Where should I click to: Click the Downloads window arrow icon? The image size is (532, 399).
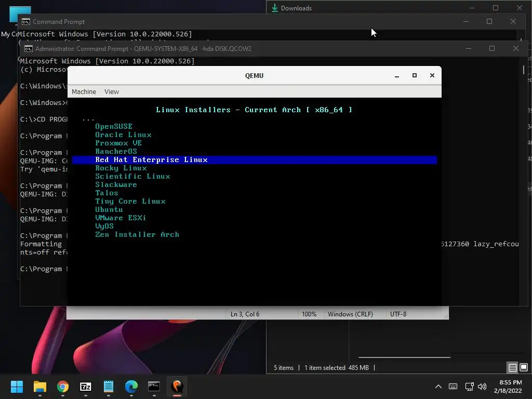(274, 8)
